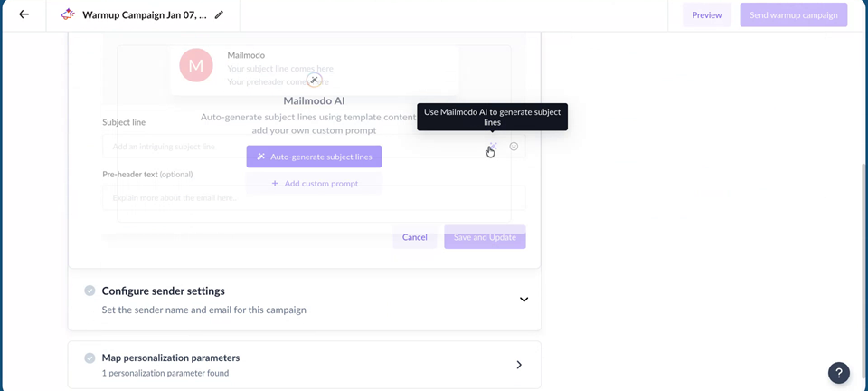This screenshot has width=868, height=391.
Task: Expand Map personalization parameters arrow
Action: pos(519,365)
